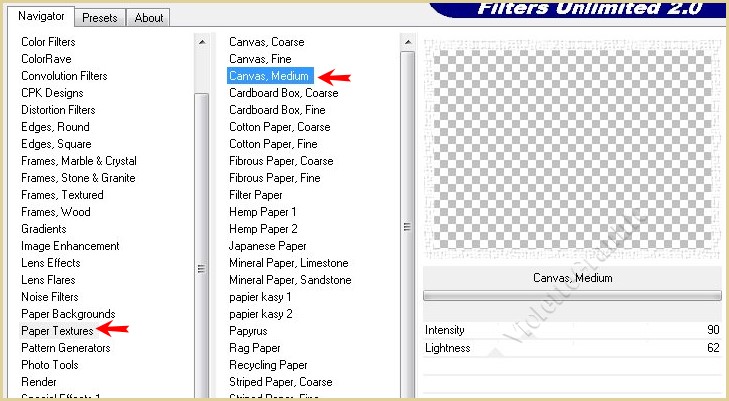
Task: Adjust the Lightness slider
Action: (572, 348)
